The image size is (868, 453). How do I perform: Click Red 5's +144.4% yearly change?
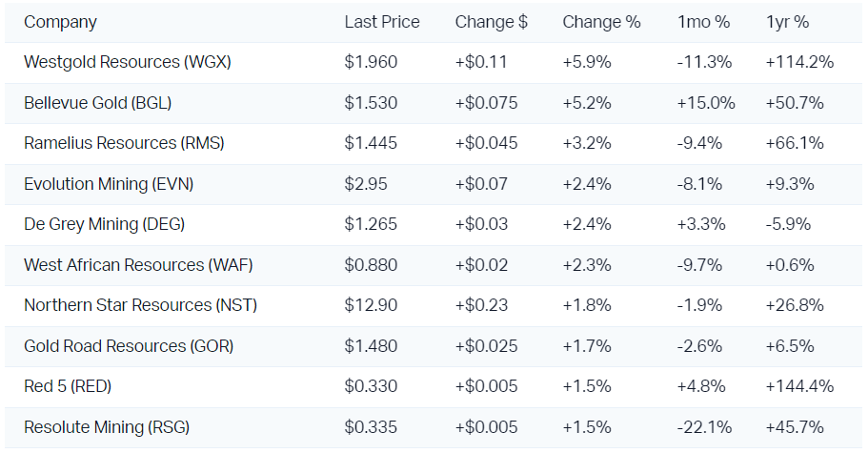[x=798, y=386]
